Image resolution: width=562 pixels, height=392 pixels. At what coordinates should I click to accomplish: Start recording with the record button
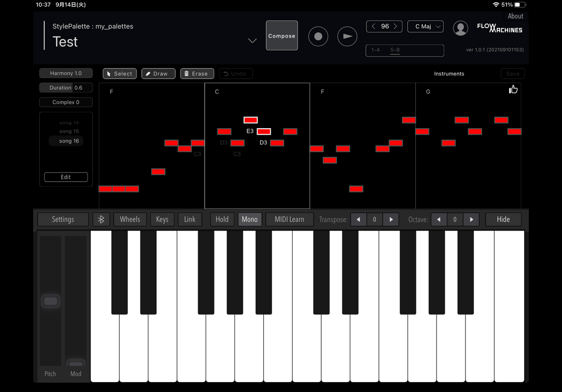pos(318,36)
